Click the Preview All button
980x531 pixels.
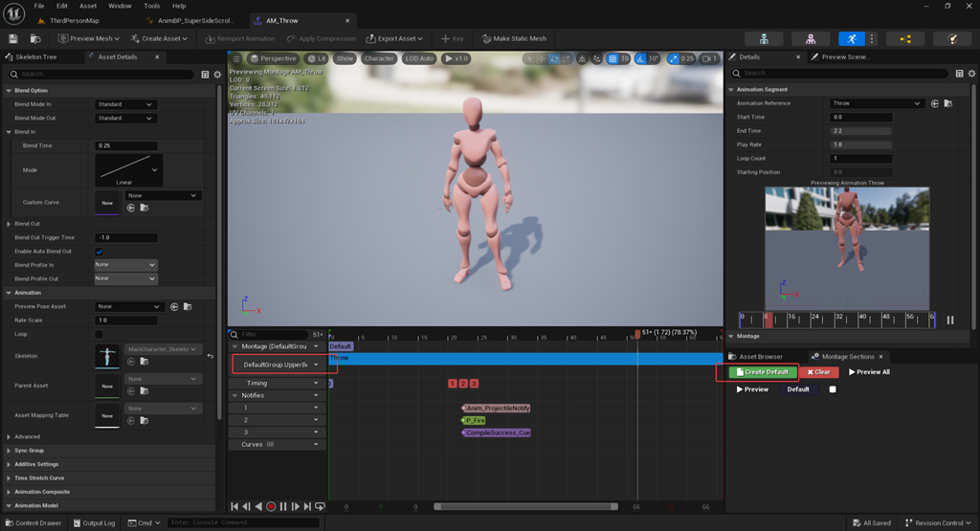[869, 372]
